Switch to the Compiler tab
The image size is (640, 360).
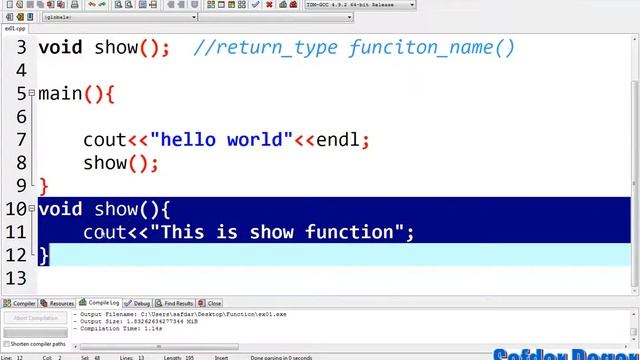point(20,303)
